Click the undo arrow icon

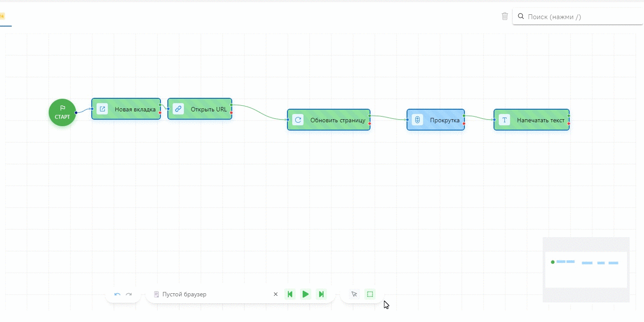coord(117,295)
